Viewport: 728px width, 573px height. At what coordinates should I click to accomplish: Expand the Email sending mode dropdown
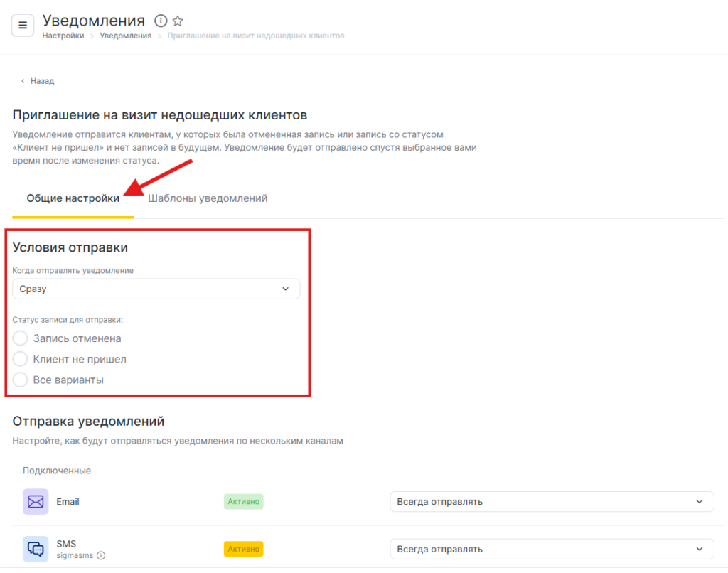click(551, 501)
